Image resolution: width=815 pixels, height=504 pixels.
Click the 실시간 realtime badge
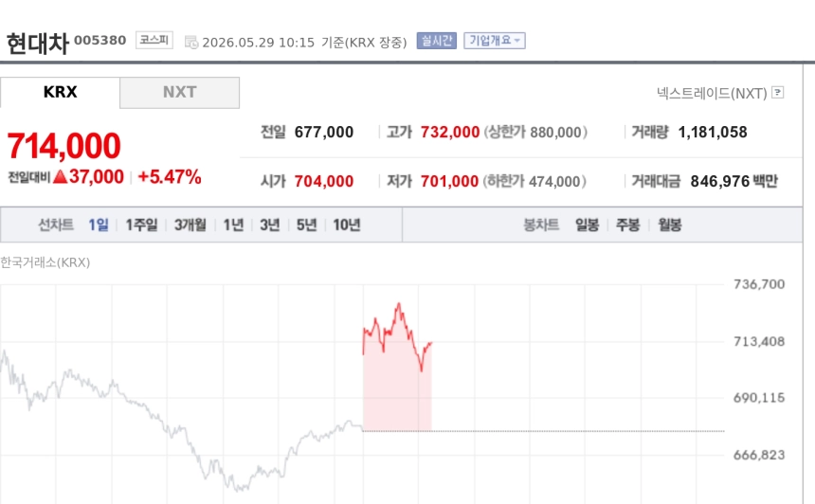tap(437, 41)
